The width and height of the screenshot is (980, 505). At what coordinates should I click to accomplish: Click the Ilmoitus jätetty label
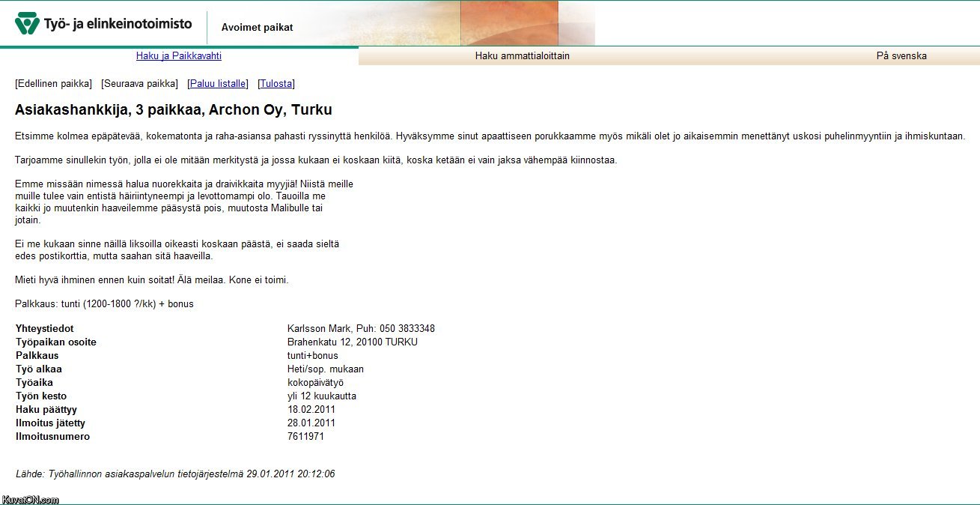point(50,423)
